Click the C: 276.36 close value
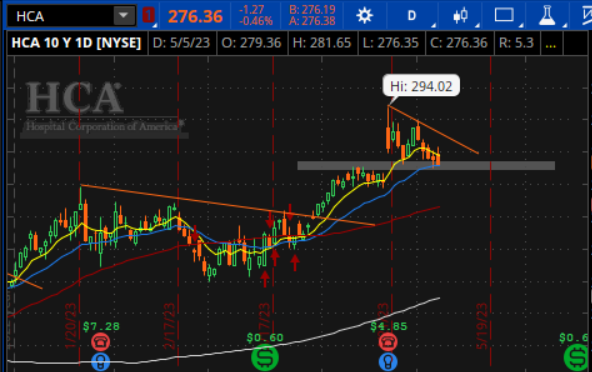 tap(459, 43)
